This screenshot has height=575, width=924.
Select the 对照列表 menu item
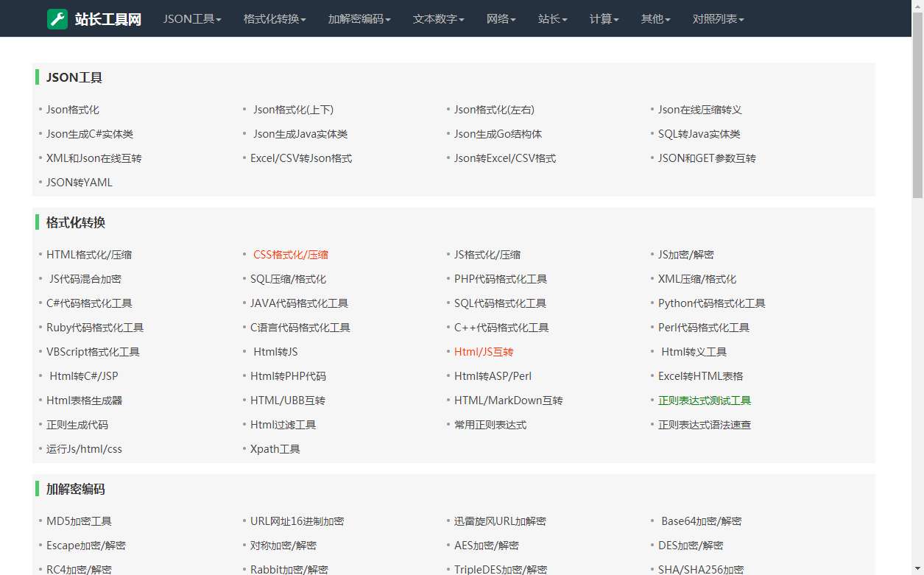(718, 19)
